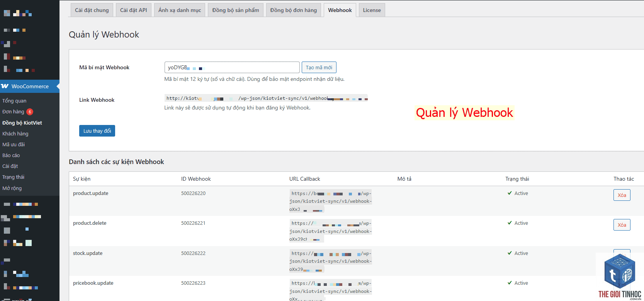Click the callback URL of product.delete
The height and width of the screenshot is (301, 644).
click(x=331, y=231)
